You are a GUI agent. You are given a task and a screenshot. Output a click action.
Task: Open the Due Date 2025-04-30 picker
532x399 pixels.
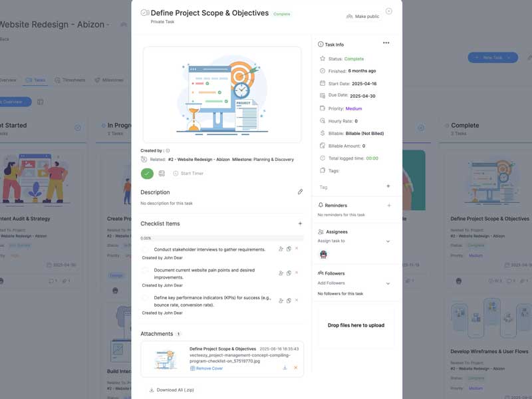362,96
